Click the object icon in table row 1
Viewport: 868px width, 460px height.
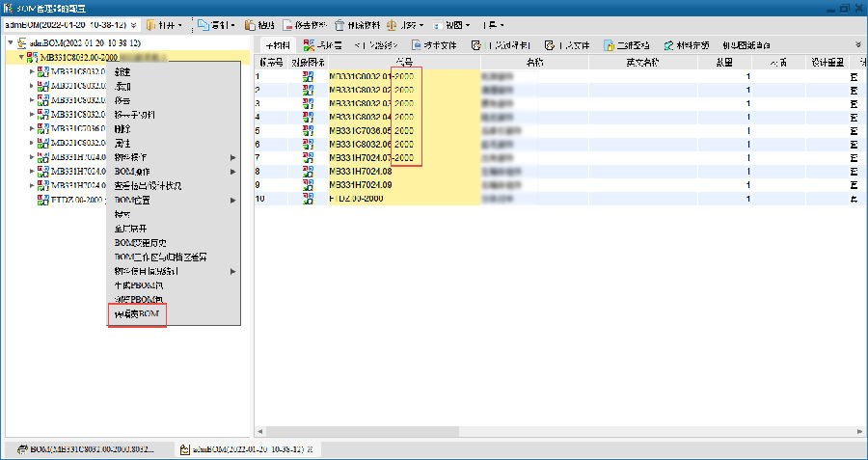tap(309, 76)
